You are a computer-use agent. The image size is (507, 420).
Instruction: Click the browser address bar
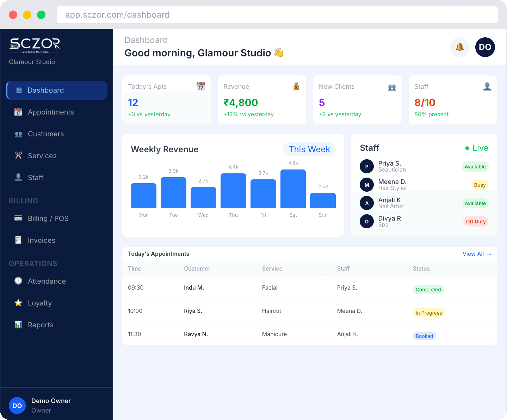point(277,15)
